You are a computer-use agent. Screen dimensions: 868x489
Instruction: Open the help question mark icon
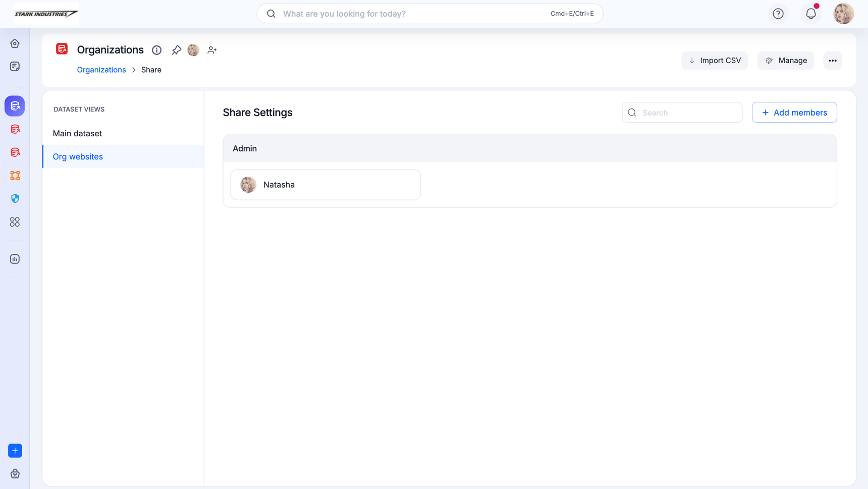click(778, 14)
